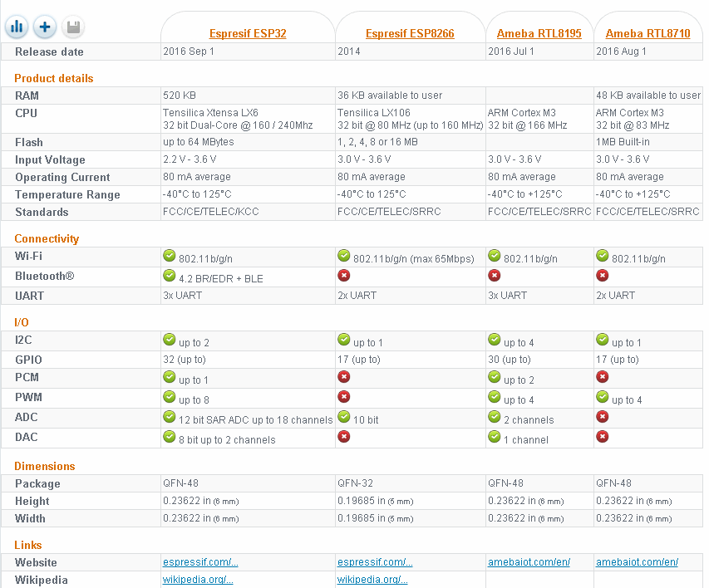The width and height of the screenshot is (709, 588).
Task: Click '802.11b/g/n (max 65Mbps)' Wi-Fi value
Action: pos(414,258)
